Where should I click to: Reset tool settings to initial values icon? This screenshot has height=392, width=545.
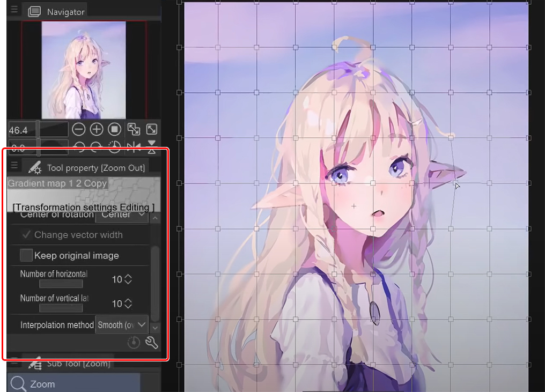(134, 342)
